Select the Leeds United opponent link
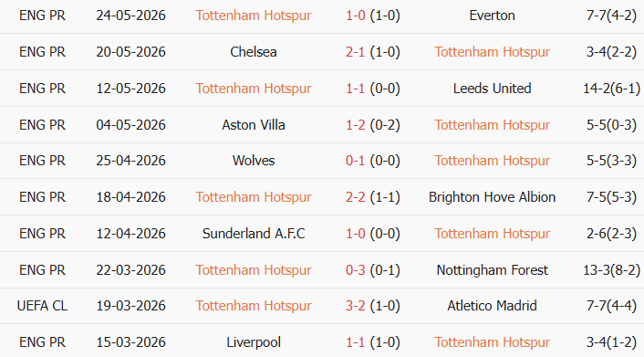 pyautogui.click(x=492, y=89)
